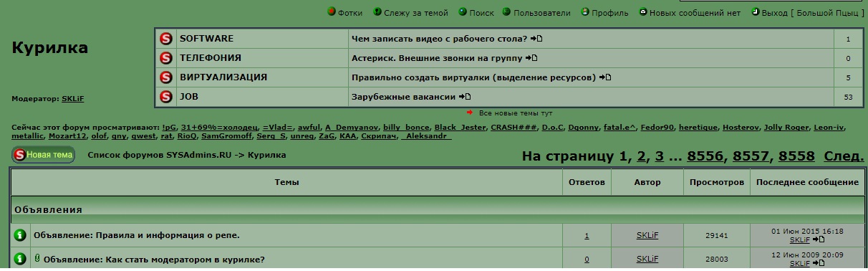868x271 pixels.
Task: Click page icon after Правильно создать виртуалки
Action: (x=604, y=77)
